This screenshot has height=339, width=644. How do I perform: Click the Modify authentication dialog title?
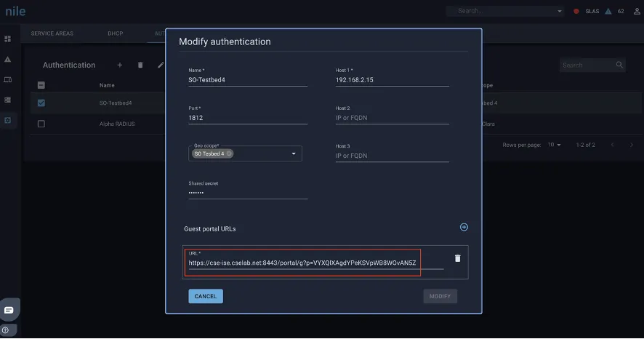225,41
